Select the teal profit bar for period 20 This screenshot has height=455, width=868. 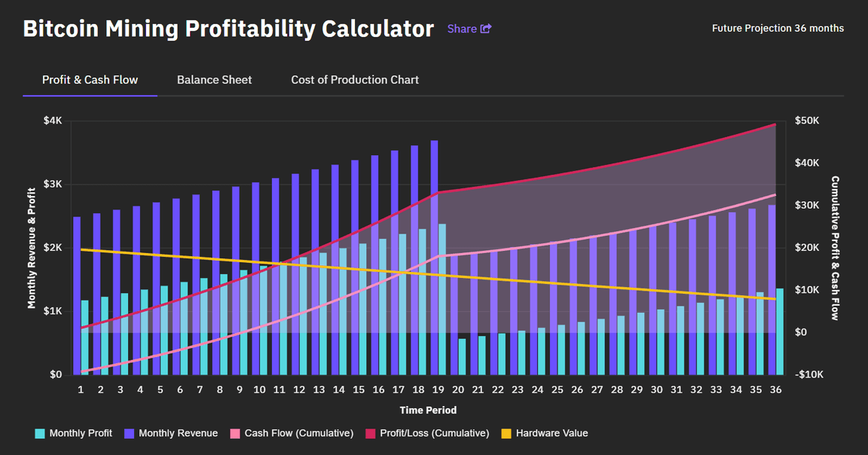tap(462, 356)
